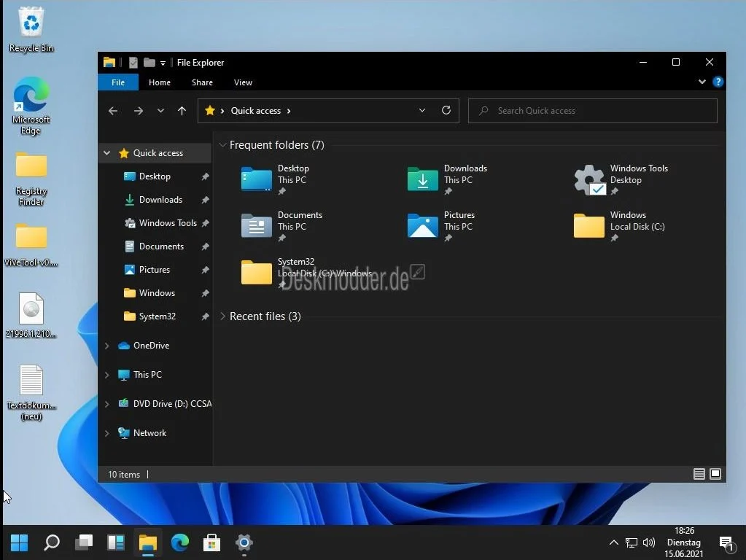Open Microsoft Store from the taskbar
Viewport: 746px width, 560px height.
[x=211, y=542]
